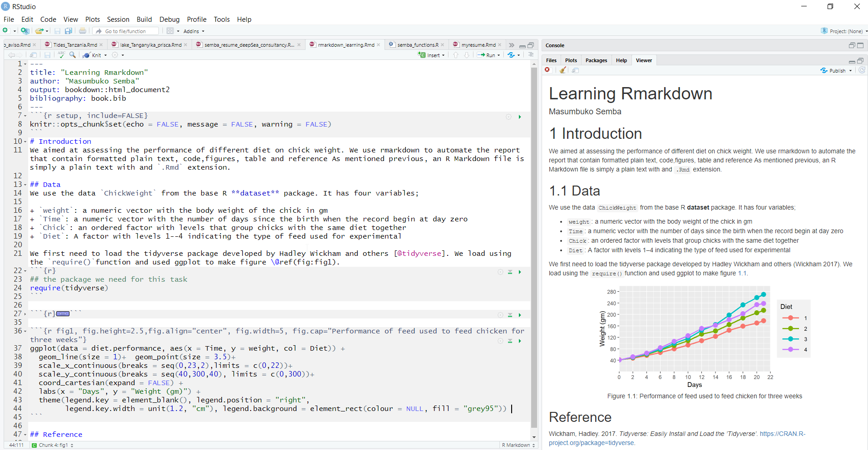Collapse the fig1 chunk fold arrow

coord(25,331)
